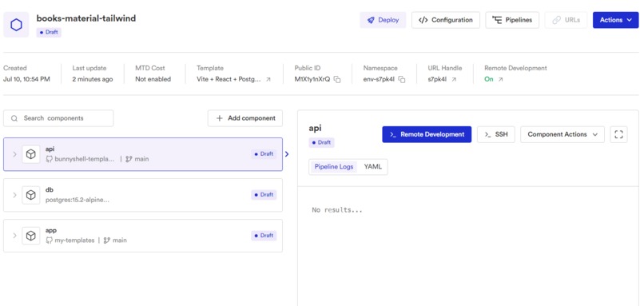Click the Draft badge under books-material-tailwind

click(49, 33)
